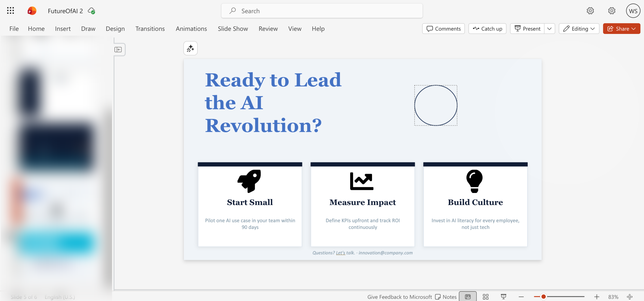Open the Share dropdown
The width and height of the screenshot is (644, 301).
pos(621,29)
